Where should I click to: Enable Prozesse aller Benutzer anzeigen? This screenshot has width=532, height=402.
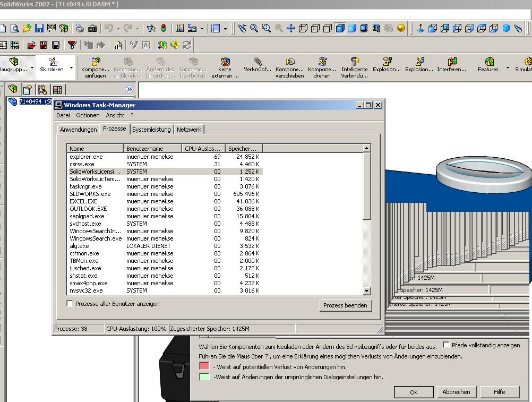(x=69, y=303)
